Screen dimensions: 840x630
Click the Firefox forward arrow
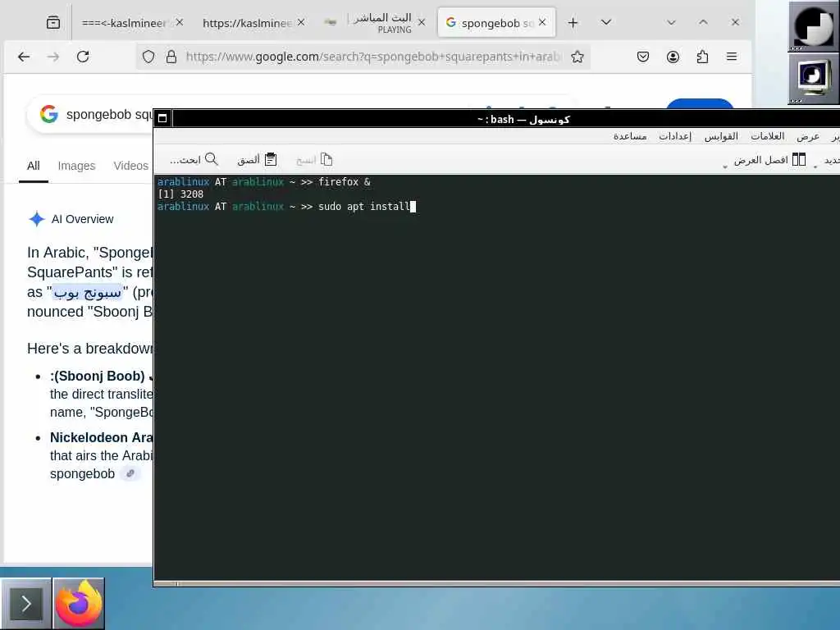click(x=53, y=57)
